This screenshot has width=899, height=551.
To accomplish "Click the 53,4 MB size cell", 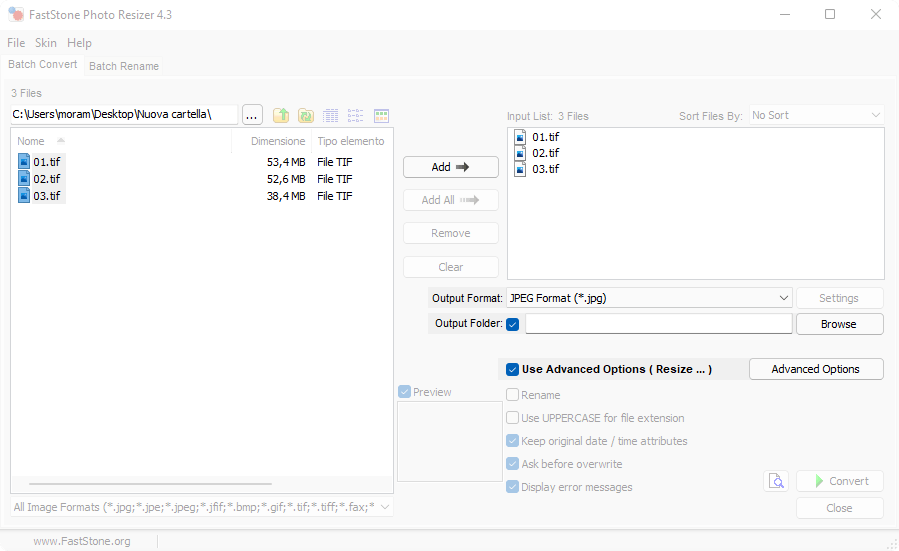I will click(286, 162).
